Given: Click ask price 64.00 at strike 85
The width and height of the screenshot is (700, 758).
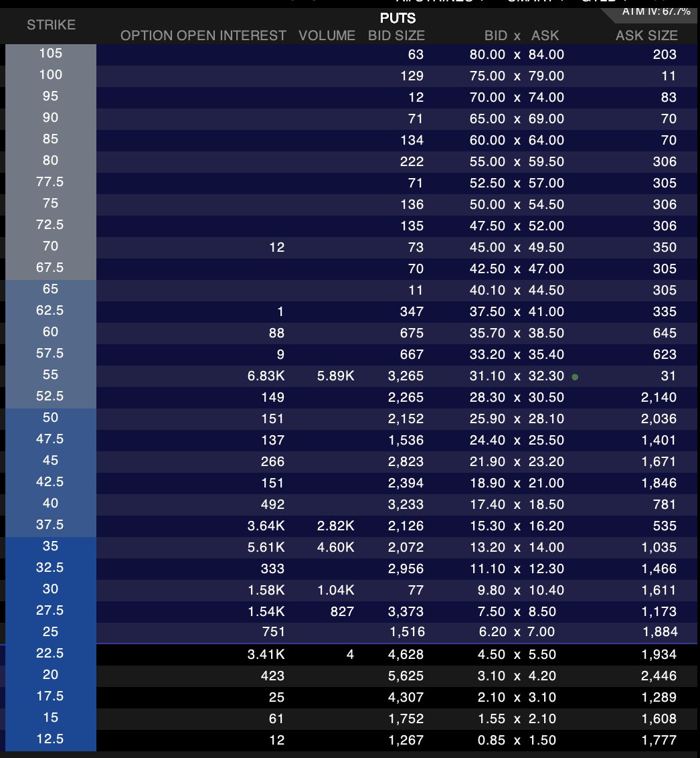Looking at the screenshot, I should click(x=546, y=140).
